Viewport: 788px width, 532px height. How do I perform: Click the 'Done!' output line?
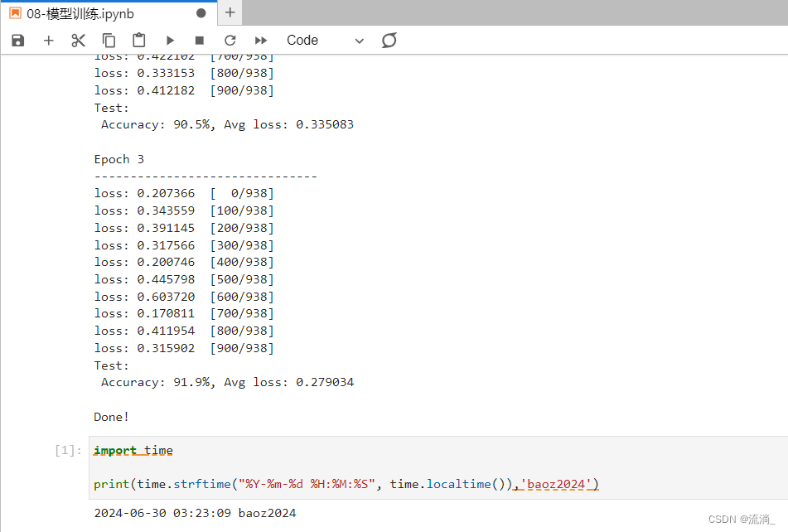(112, 417)
